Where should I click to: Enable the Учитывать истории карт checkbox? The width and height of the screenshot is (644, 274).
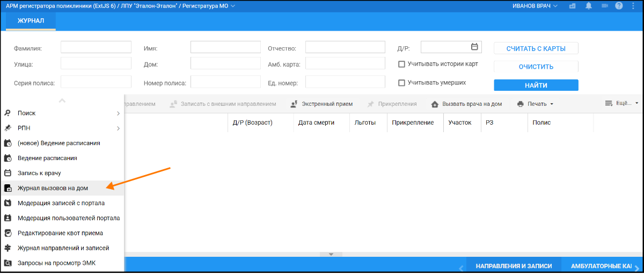click(401, 64)
